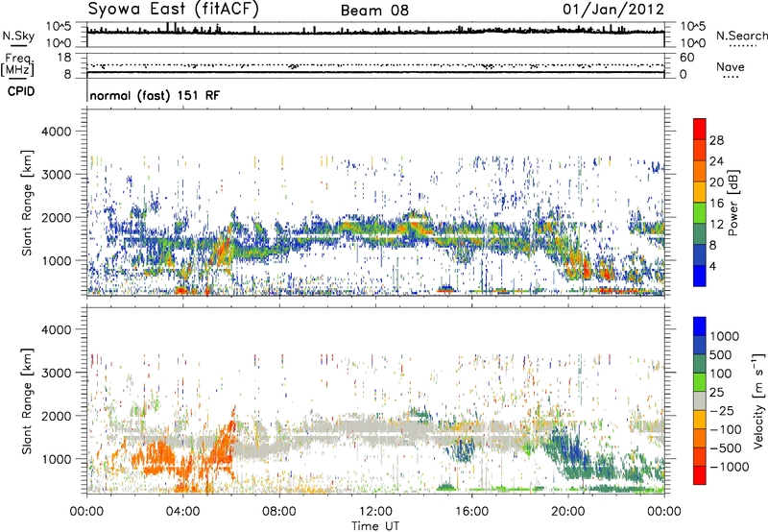Click the '04:00' time axis tick
768x532 pixels.
pos(182,512)
